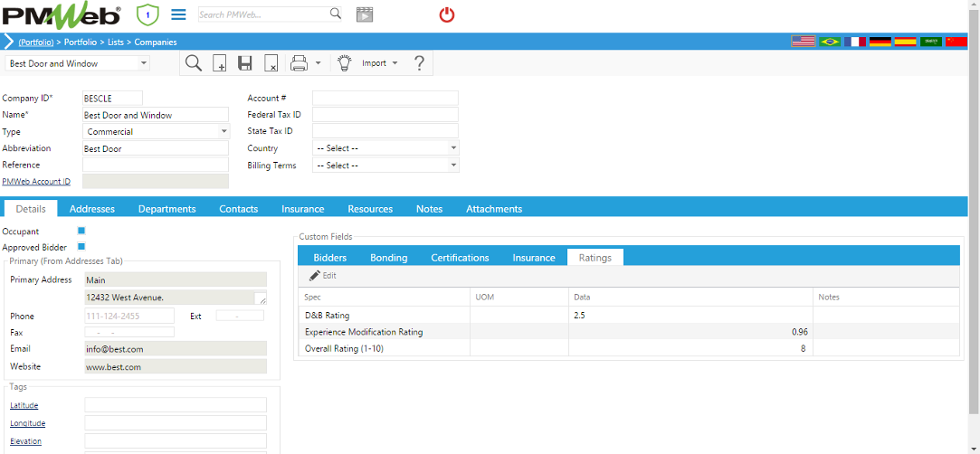Click the Experience Modification Rating value 0.96
The width and height of the screenshot is (980, 454).
point(799,332)
